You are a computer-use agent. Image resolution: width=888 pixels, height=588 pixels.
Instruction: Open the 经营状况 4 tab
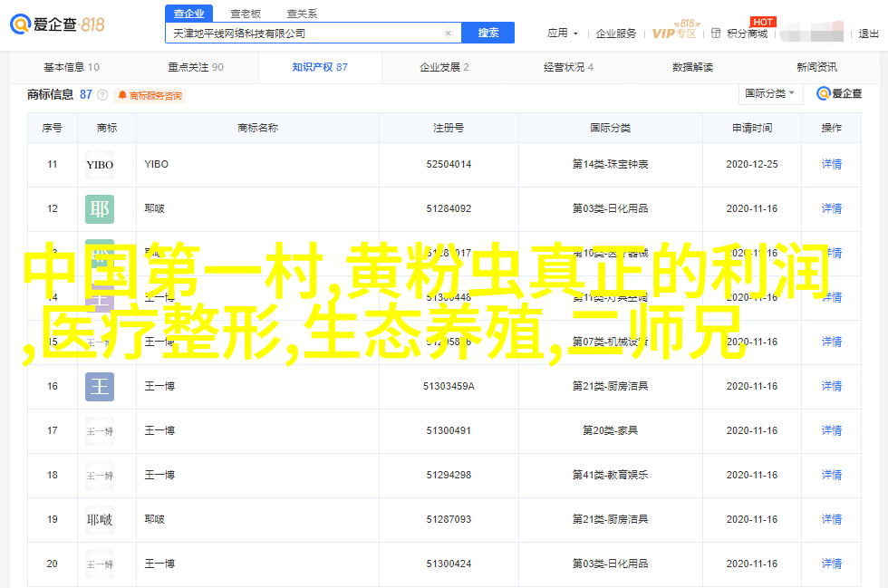(569, 67)
